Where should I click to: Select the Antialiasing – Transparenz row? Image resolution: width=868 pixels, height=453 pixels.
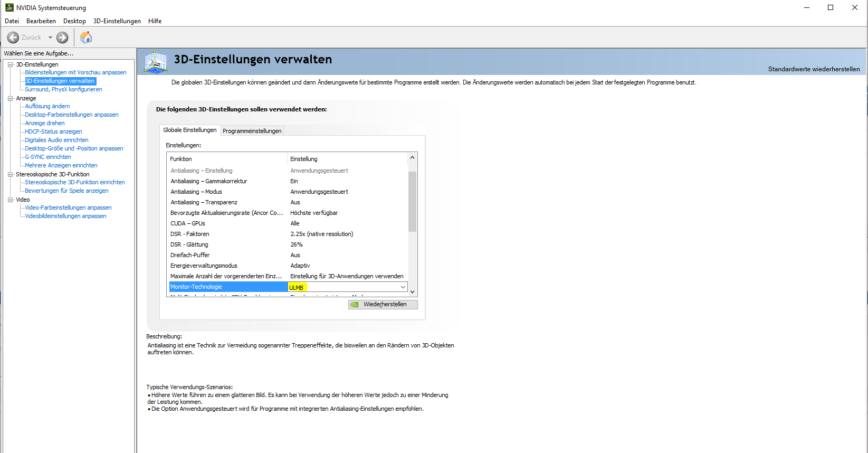click(x=288, y=202)
